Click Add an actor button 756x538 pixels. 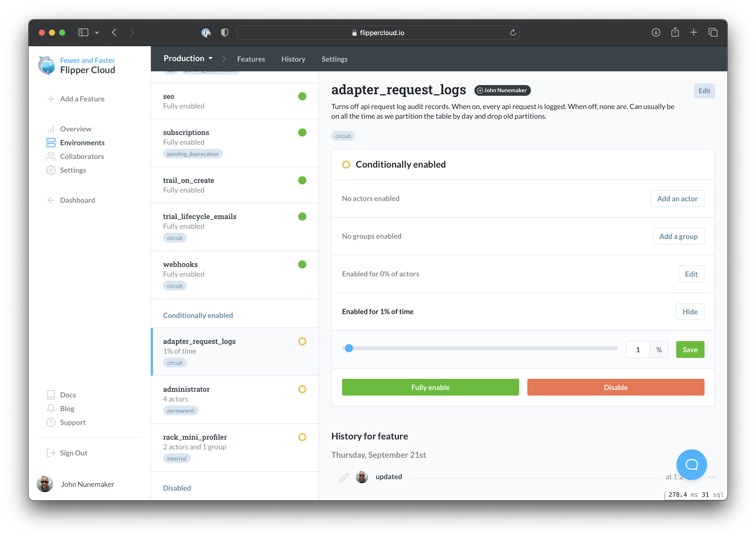[677, 198]
